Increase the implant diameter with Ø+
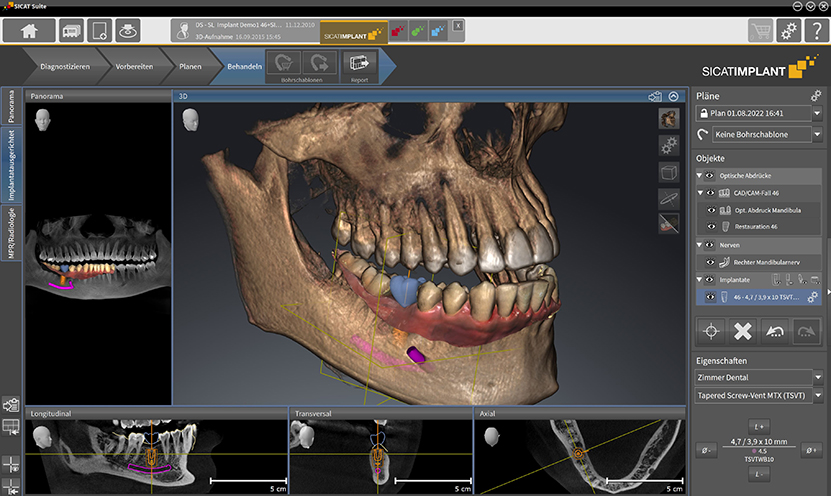Screen dimensions: 831x496 click(811, 450)
